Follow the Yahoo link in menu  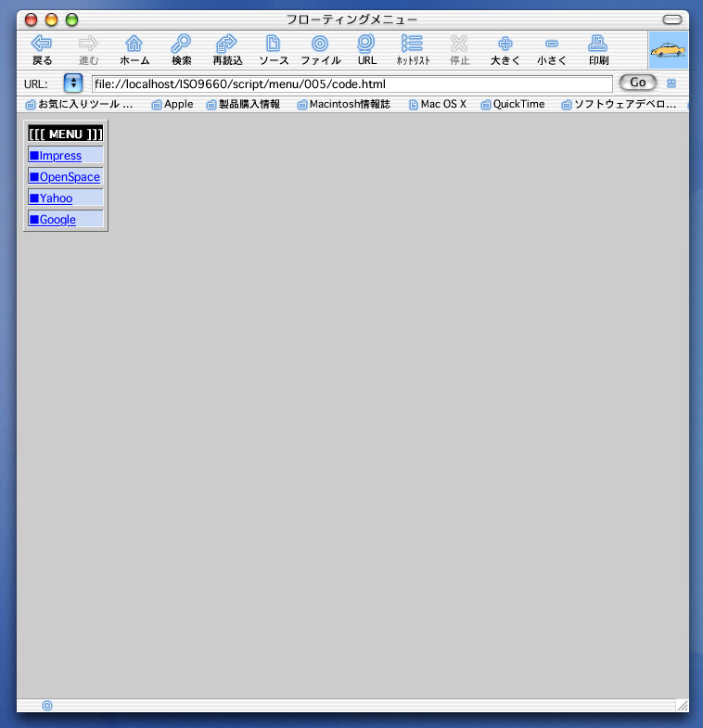[51, 198]
